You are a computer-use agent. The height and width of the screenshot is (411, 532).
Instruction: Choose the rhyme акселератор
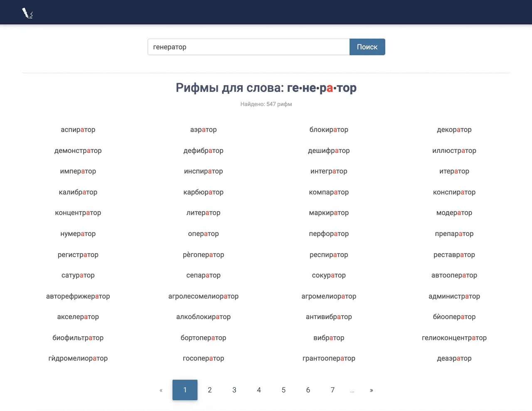click(78, 317)
